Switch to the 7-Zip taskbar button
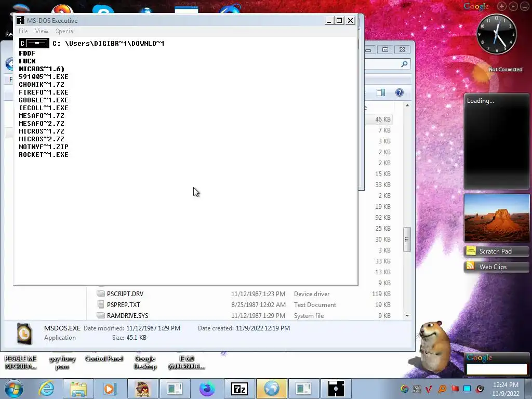The image size is (532, 399). click(x=240, y=389)
